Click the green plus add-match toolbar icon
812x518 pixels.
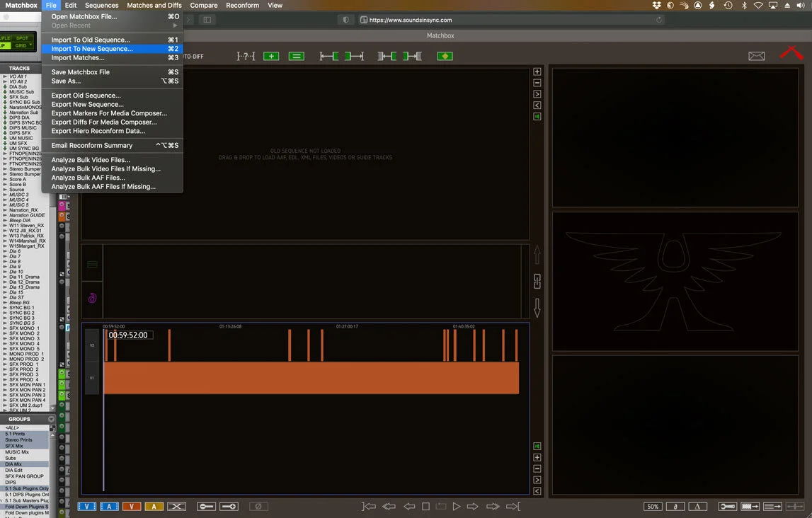271,55
